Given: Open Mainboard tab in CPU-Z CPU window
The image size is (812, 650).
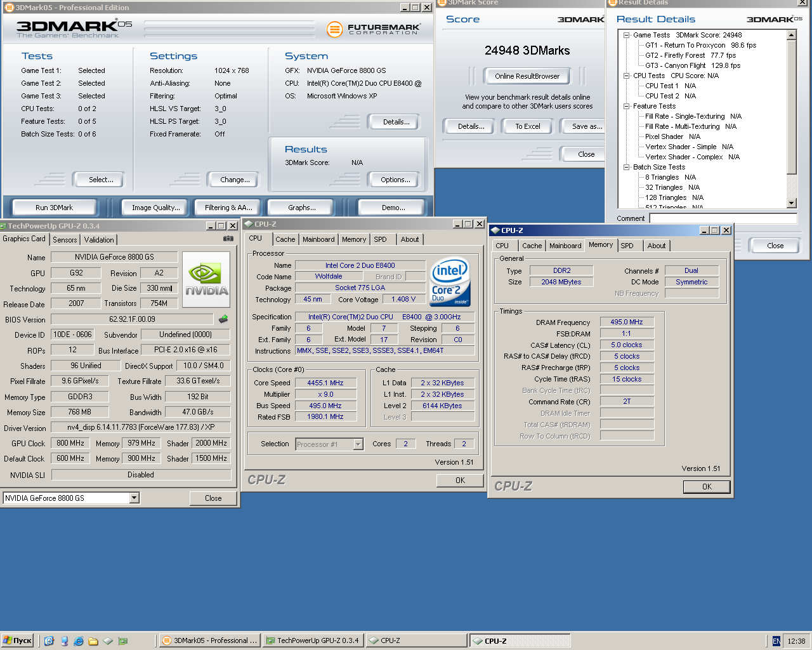Looking at the screenshot, I should [318, 239].
